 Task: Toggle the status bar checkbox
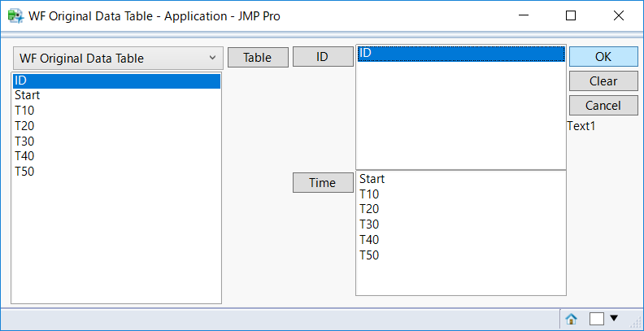point(597,318)
